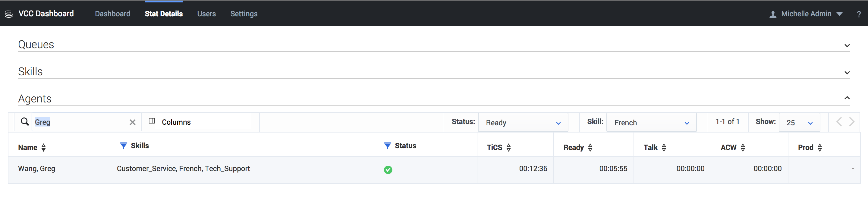Click the Skills column filter icon
This screenshot has height=200, width=868.
[123, 146]
